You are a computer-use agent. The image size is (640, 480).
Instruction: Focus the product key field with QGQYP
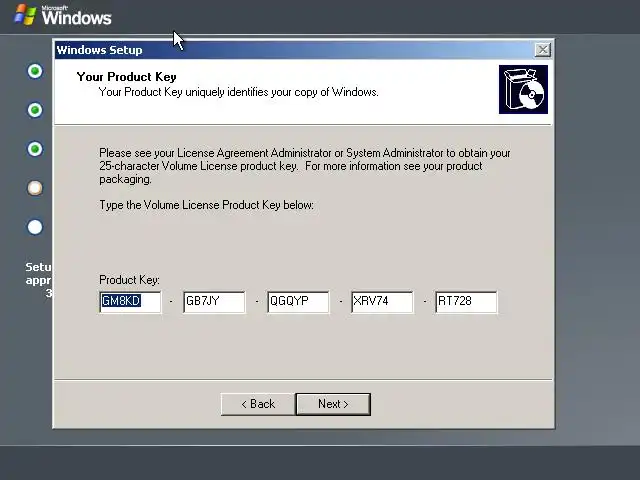pyautogui.click(x=298, y=302)
